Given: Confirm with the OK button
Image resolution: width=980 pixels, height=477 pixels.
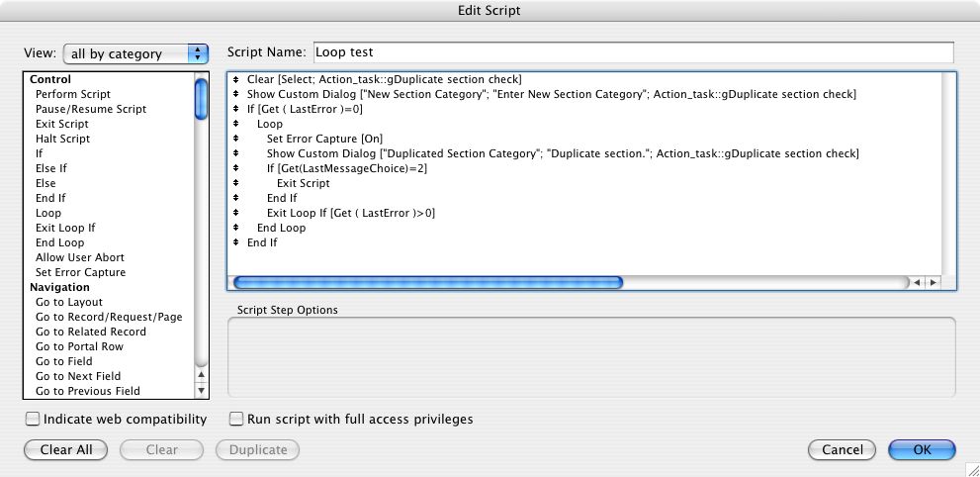Looking at the screenshot, I should click(922, 449).
